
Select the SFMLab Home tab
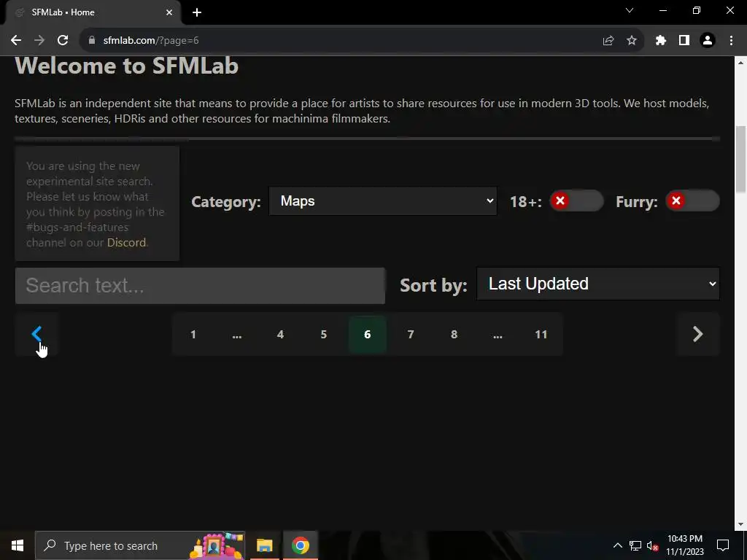pyautogui.click(x=93, y=12)
